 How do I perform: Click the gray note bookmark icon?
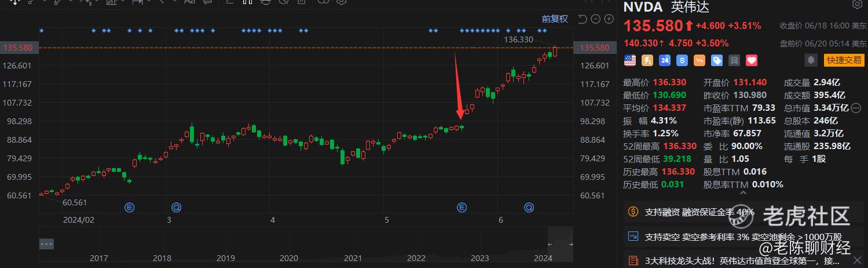734,60
